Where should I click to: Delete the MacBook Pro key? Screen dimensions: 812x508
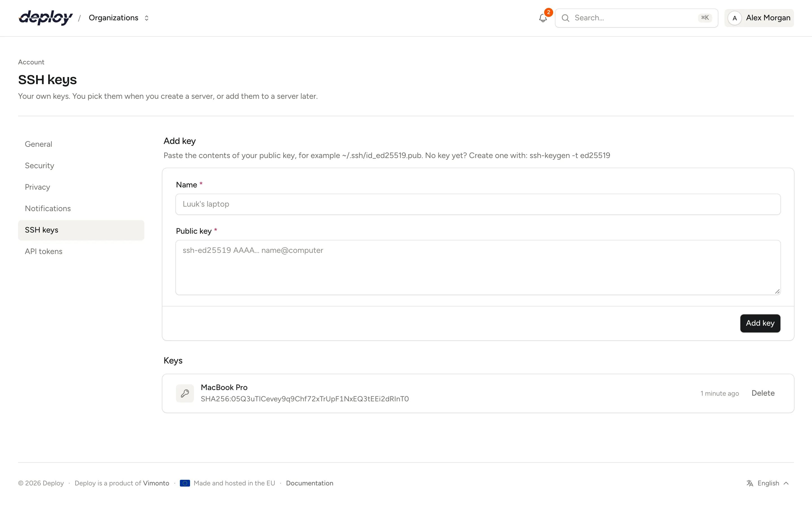point(763,393)
